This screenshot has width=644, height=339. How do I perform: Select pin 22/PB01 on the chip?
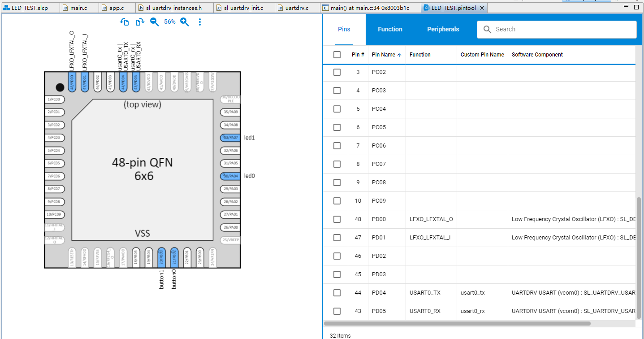187,257
